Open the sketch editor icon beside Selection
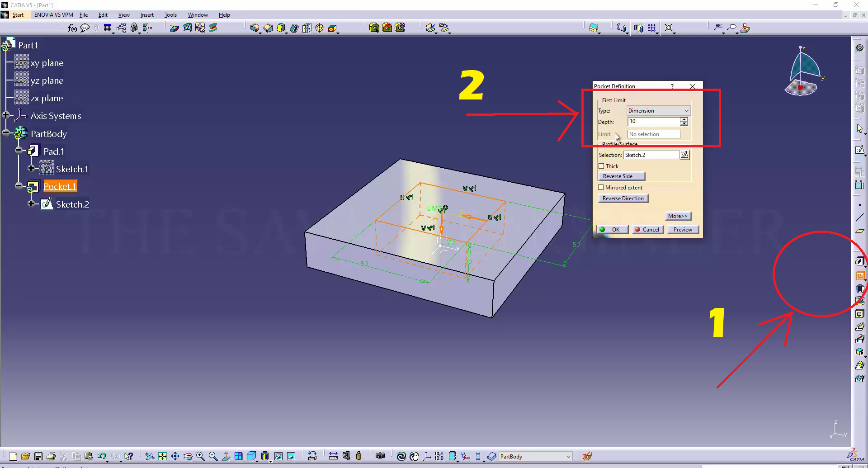868x468 pixels. (x=684, y=155)
